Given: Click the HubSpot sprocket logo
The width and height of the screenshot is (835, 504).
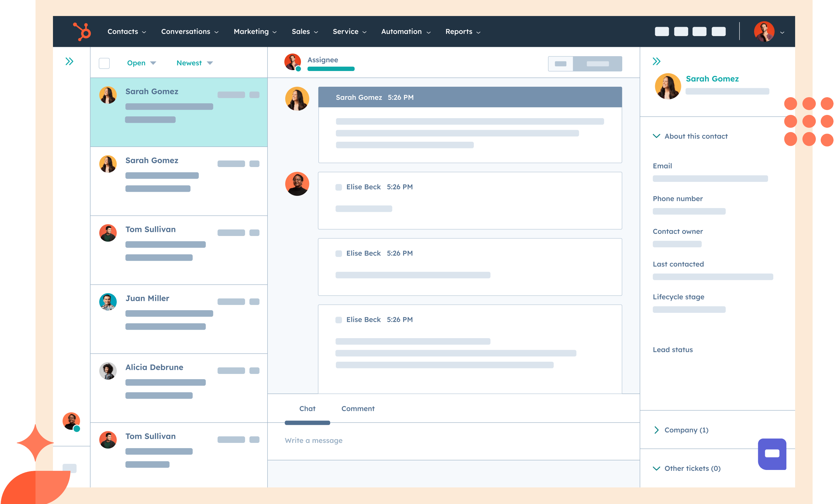Looking at the screenshot, I should [82, 31].
